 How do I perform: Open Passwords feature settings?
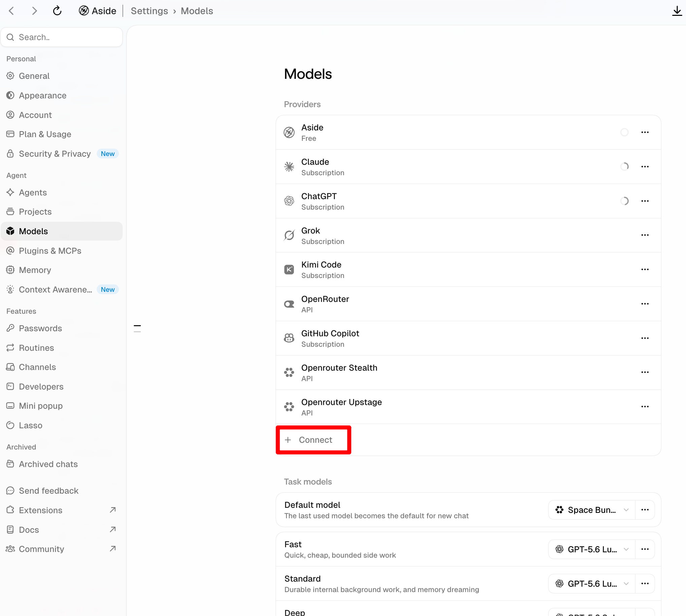click(x=62, y=328)
